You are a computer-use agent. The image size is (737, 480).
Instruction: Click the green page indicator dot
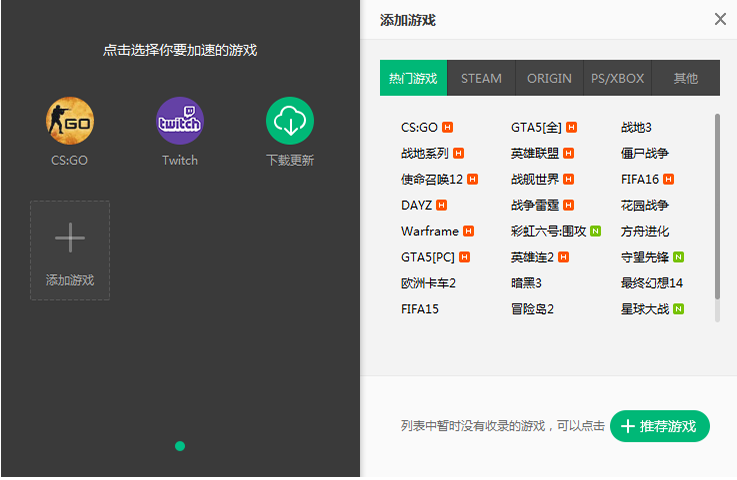[x=180, y=446]
